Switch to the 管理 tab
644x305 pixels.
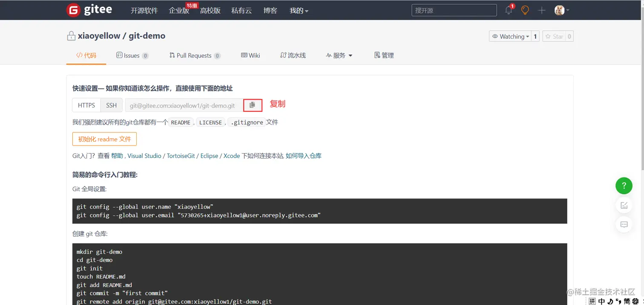pos(384,55)
